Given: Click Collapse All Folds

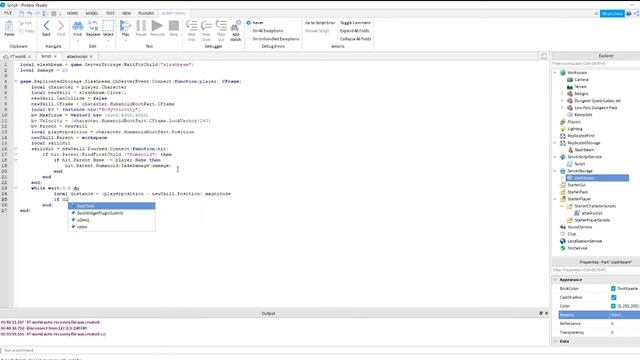Looking at the screenshot, I should (356, 39).
